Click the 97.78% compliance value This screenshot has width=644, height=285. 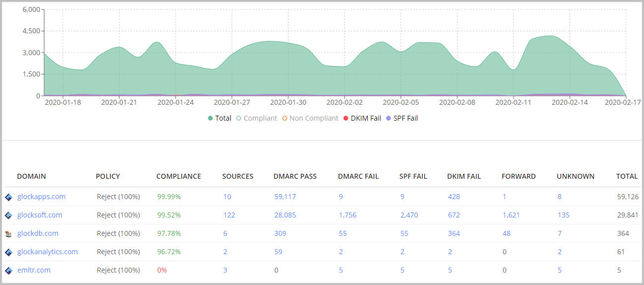click(169, 233)
